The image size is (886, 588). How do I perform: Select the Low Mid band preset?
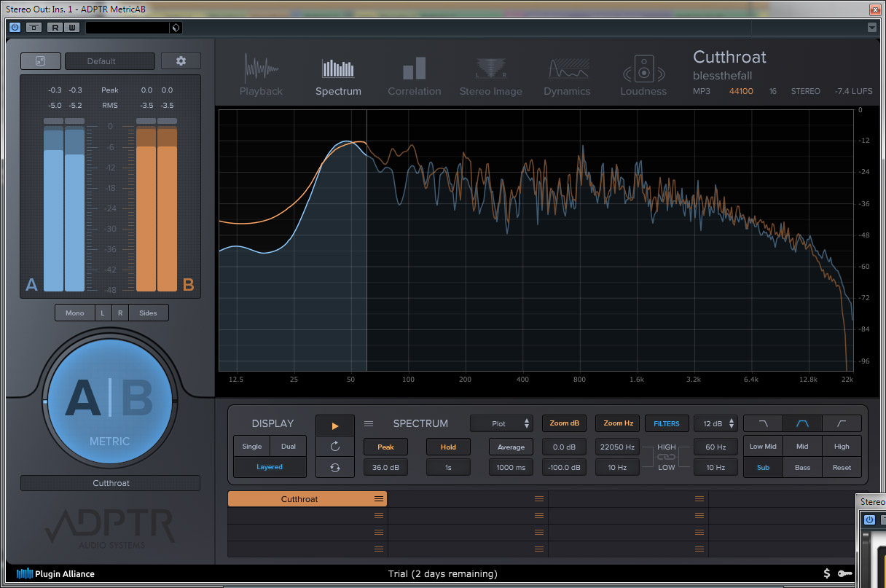(763, 447)
